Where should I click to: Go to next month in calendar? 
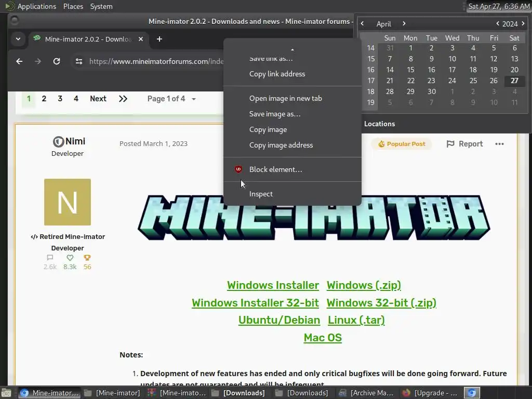(404, 23)
